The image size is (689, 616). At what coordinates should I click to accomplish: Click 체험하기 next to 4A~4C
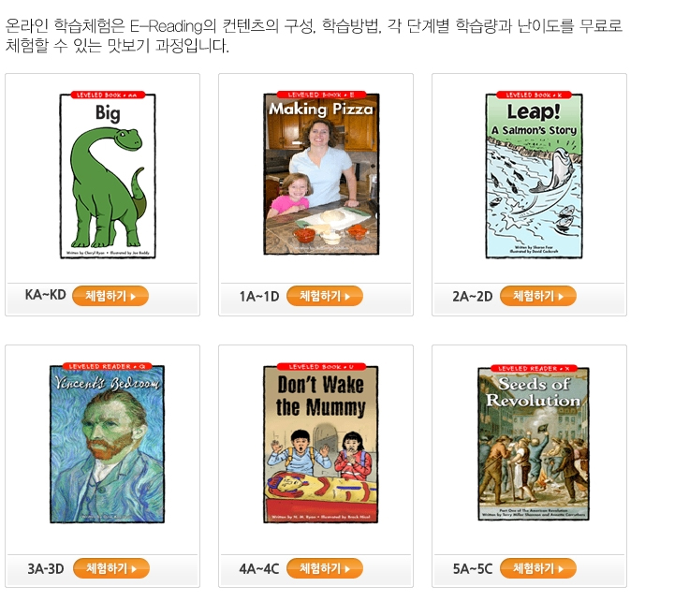[x=325, y=568]
